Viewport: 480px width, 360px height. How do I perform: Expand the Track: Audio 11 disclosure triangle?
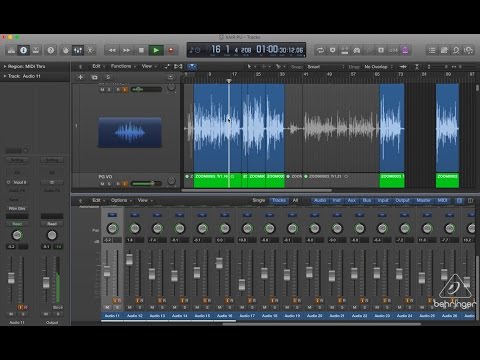pos(5,76)
